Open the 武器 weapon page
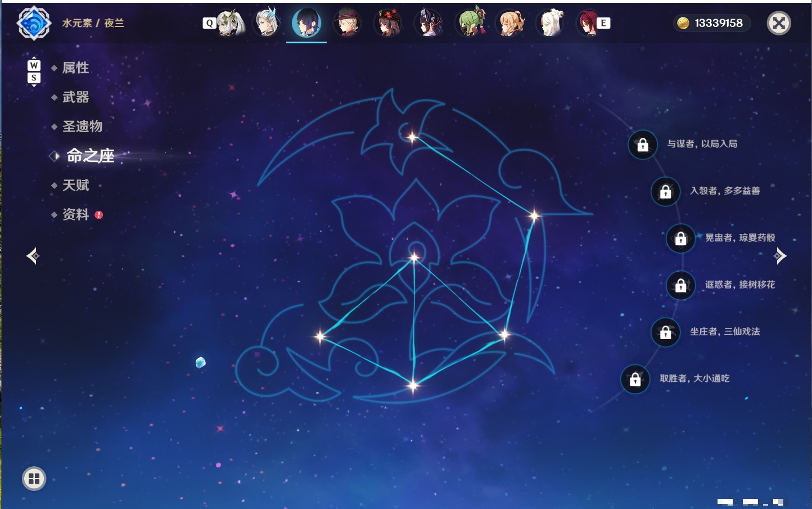The width and height of the screenshot is (812, 509). [x=75, y=97]
